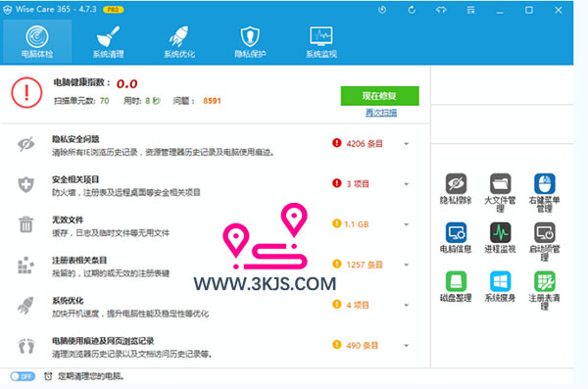The image size is (588, 389).
Task: Click the orange alert icon beside 1.1 GB
Action: pyautogui.click(x=337, y=223)
